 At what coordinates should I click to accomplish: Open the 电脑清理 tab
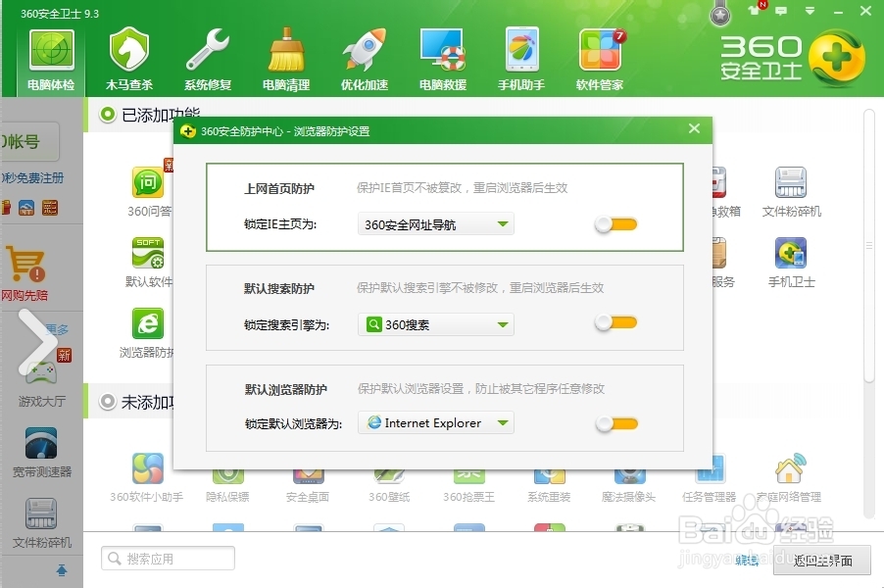coord(286,61)
